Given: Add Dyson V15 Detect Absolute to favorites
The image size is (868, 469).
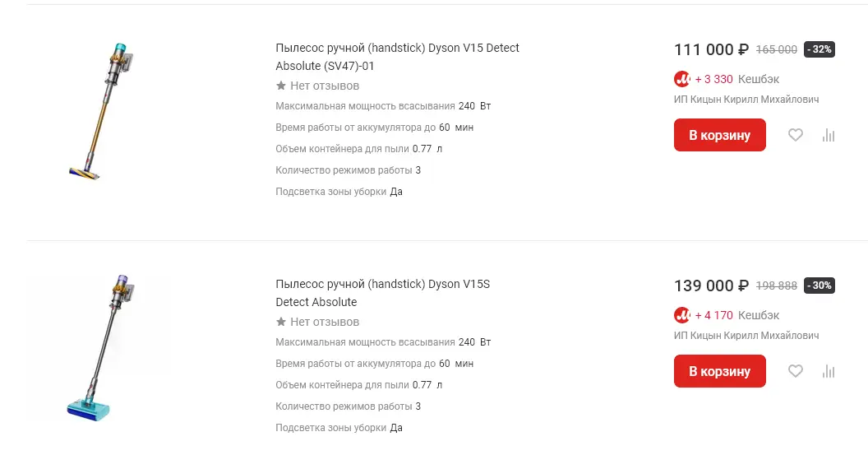Looking at the screenshot, I should (x=795, y=136).
